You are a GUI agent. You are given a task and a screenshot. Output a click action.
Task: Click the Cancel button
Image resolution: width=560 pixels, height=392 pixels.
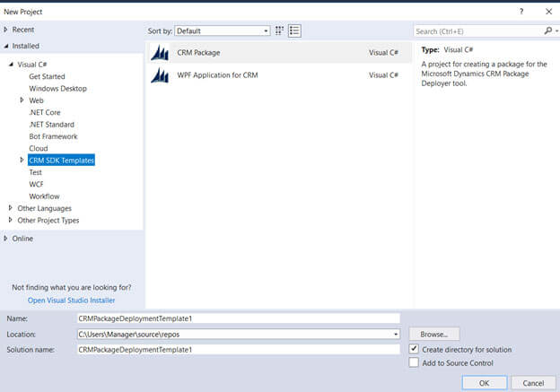(533, 383)
